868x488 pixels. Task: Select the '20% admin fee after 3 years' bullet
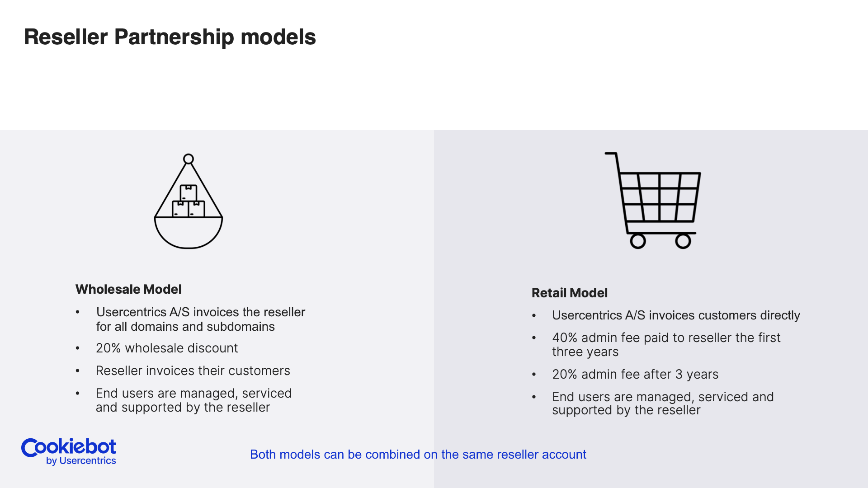(635, 374)
